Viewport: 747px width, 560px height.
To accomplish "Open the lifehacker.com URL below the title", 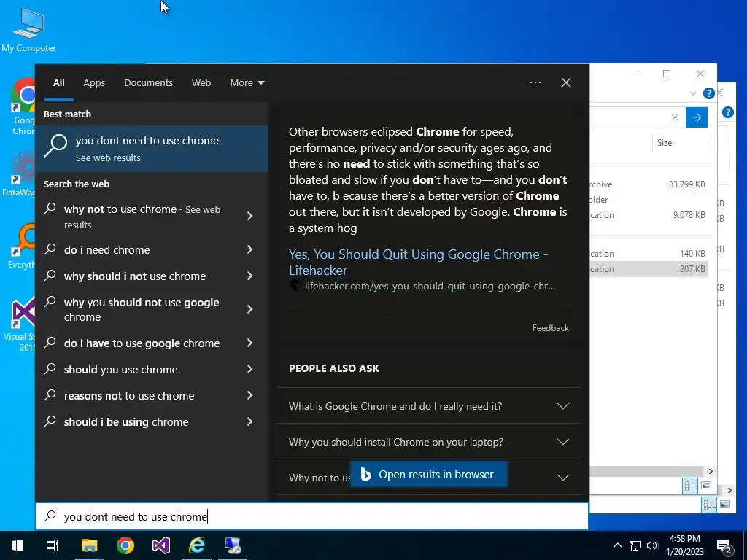I will [x=430, y=286].
